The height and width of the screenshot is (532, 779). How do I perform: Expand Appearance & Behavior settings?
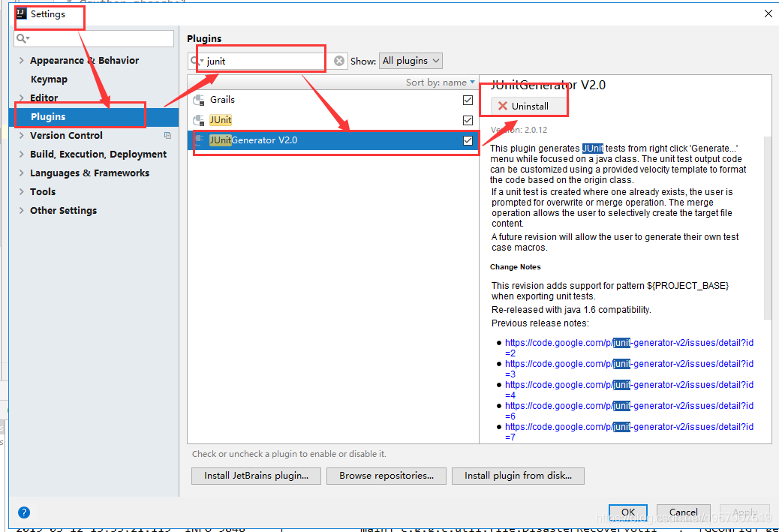tap(21, 61)
